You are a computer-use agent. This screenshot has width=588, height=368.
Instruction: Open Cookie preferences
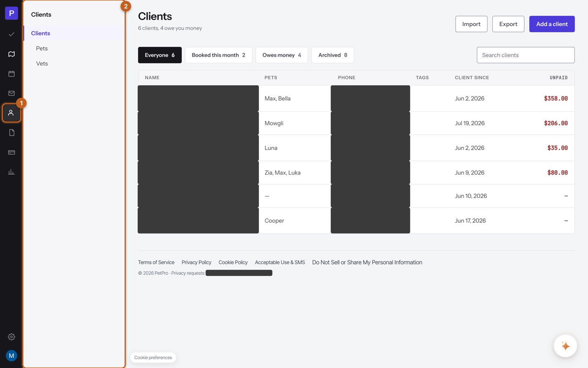tap(153, 357)
